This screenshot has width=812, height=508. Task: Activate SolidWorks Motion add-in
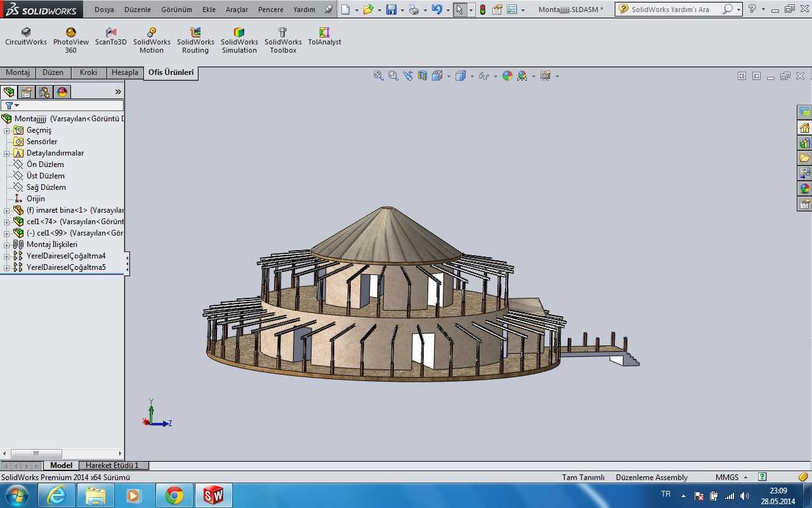(152, 41)
